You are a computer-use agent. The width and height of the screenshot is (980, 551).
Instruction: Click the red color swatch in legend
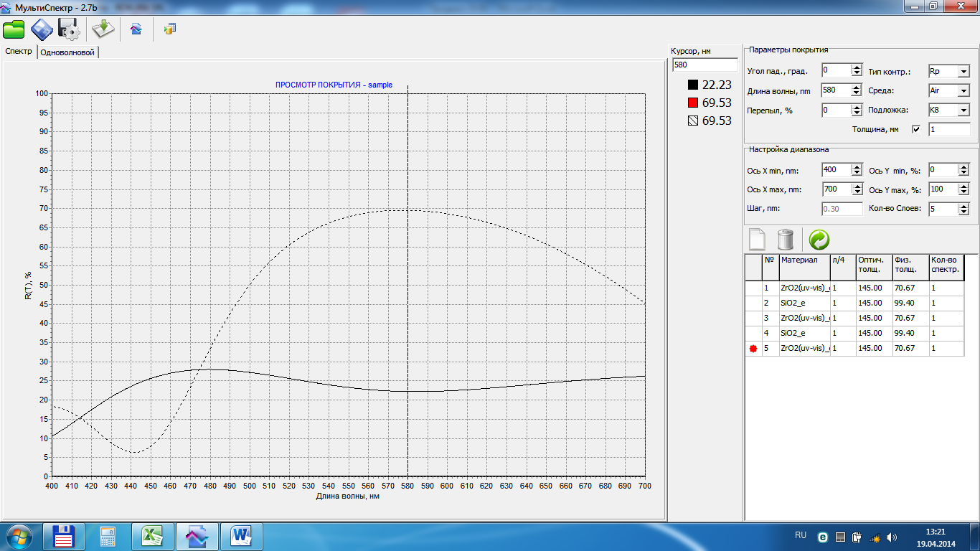pyautogui.click(x=692, y=103)
